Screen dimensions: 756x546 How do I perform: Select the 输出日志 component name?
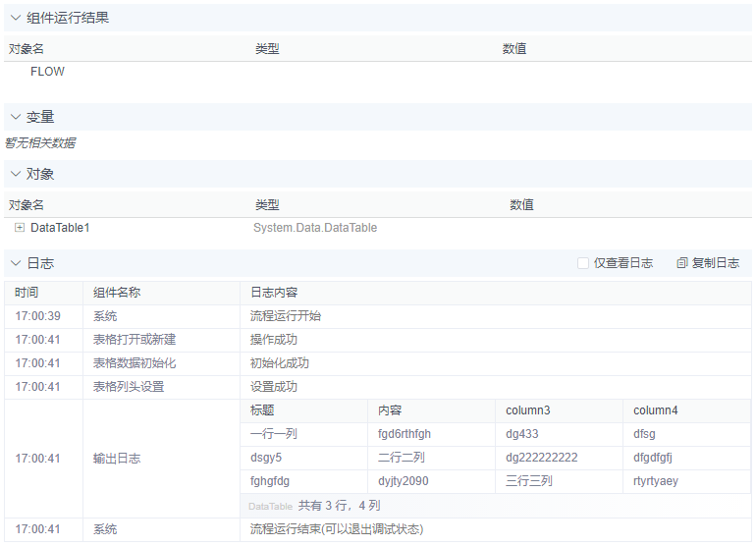[x=117, y=459]
